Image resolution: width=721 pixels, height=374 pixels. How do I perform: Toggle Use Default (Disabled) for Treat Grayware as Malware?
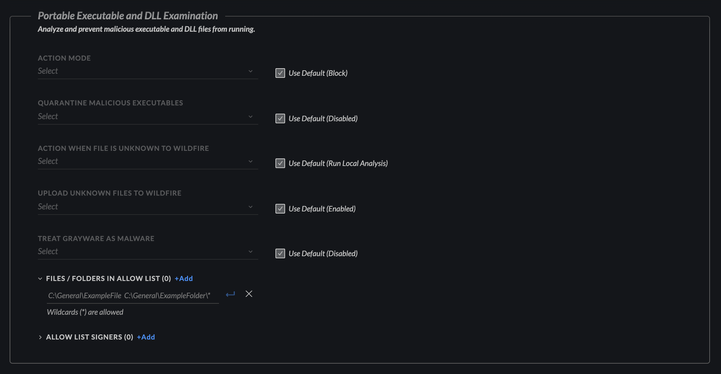(280, 253)
